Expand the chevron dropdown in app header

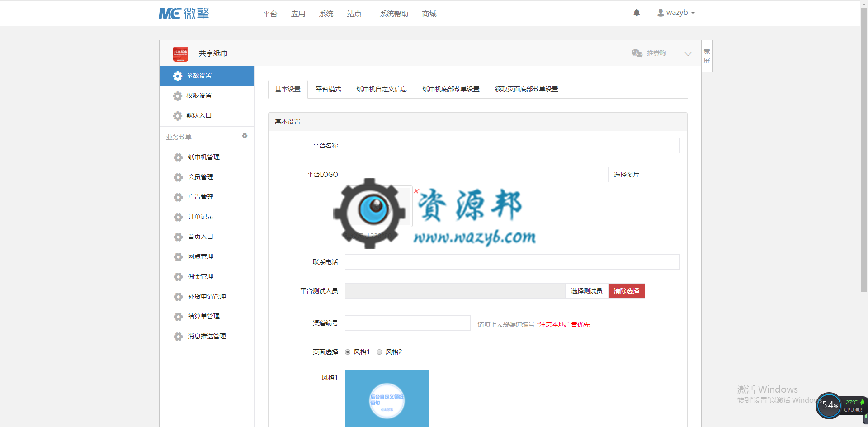(688, 53)
